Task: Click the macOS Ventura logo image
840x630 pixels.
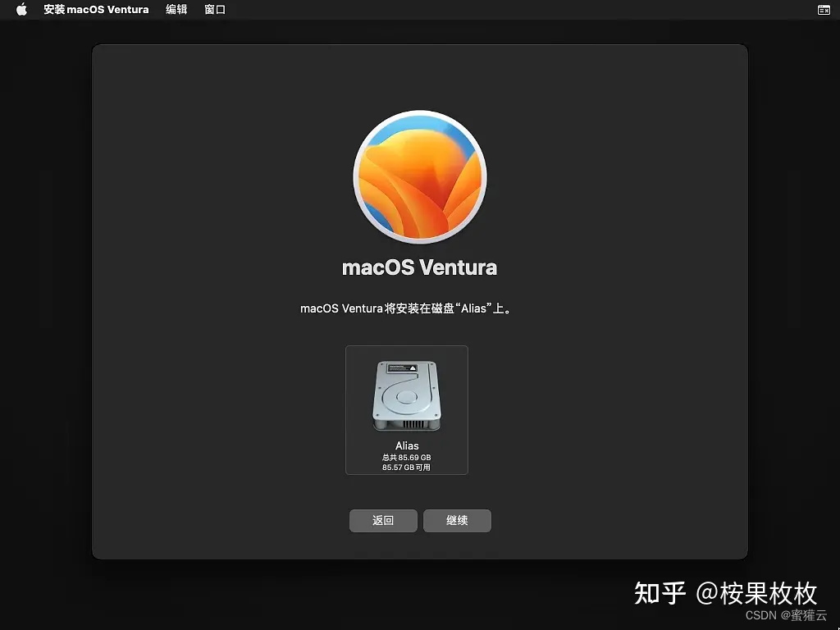Action: click(x=420, y=177)
